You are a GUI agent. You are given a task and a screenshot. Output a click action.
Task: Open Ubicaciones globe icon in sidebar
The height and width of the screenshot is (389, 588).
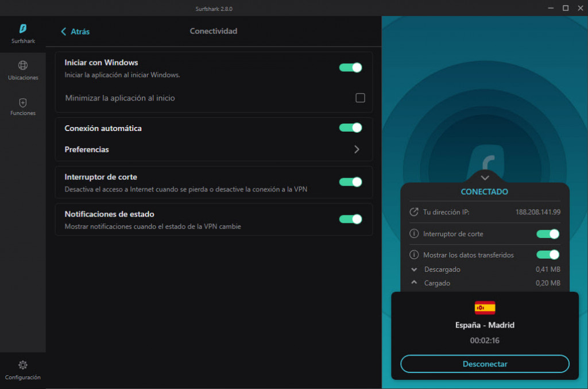coord(23,66)
